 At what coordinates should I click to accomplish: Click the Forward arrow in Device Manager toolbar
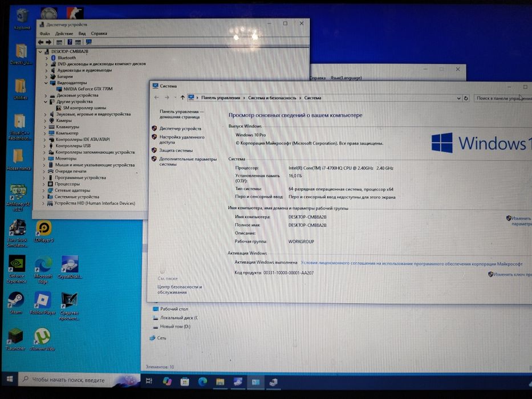click(x=48, y=42)
